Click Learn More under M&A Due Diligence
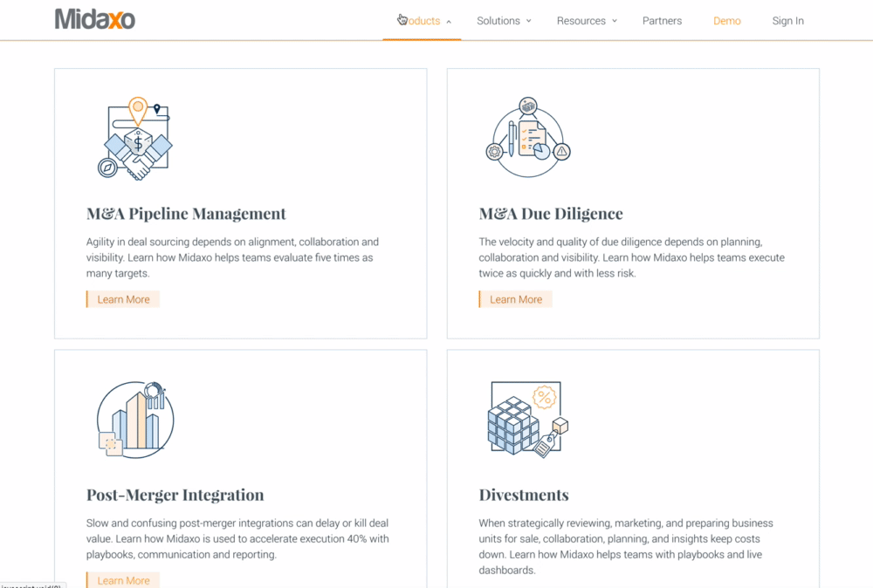873x588 pixels. (516, 299)
